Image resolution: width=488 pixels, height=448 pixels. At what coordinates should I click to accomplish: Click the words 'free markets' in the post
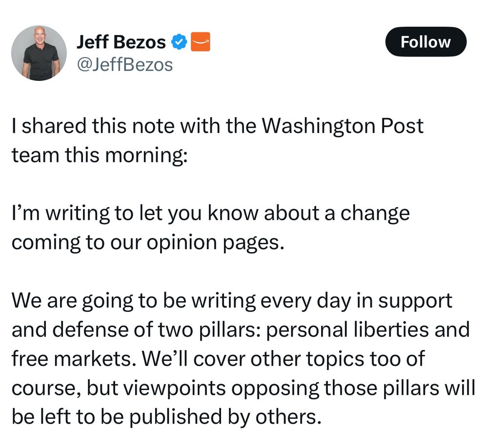(74, 359)
